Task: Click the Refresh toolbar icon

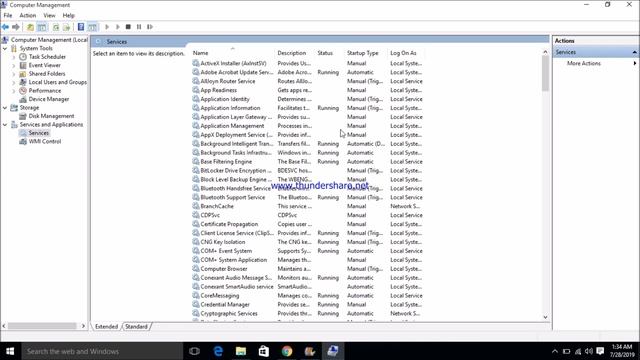Action: (56, 27)
